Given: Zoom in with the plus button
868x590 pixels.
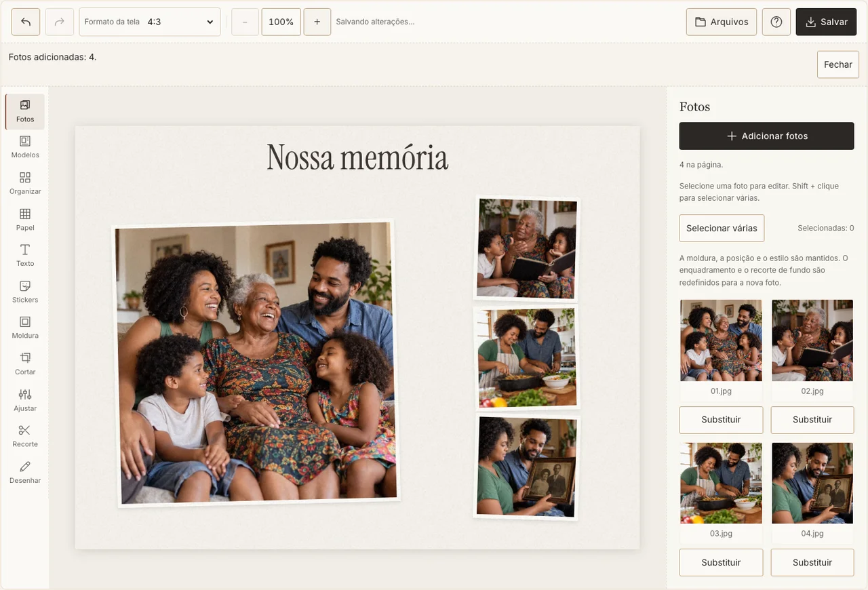Looking at the screenshot, I should tap(317, 22).
